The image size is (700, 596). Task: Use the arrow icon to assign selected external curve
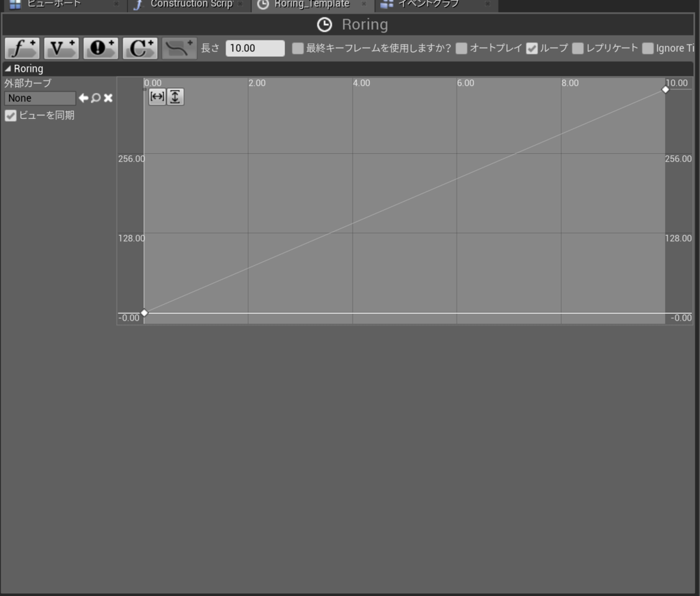click(x=83, y=98)
